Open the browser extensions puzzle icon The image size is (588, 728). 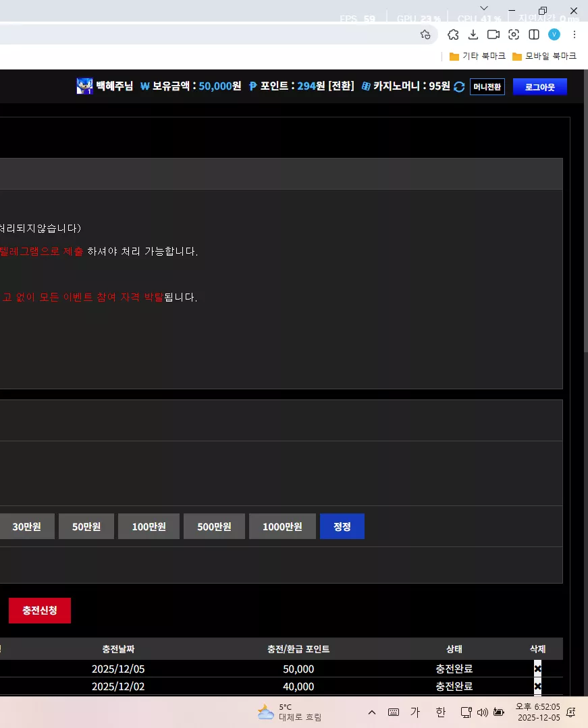pos(453,34)
